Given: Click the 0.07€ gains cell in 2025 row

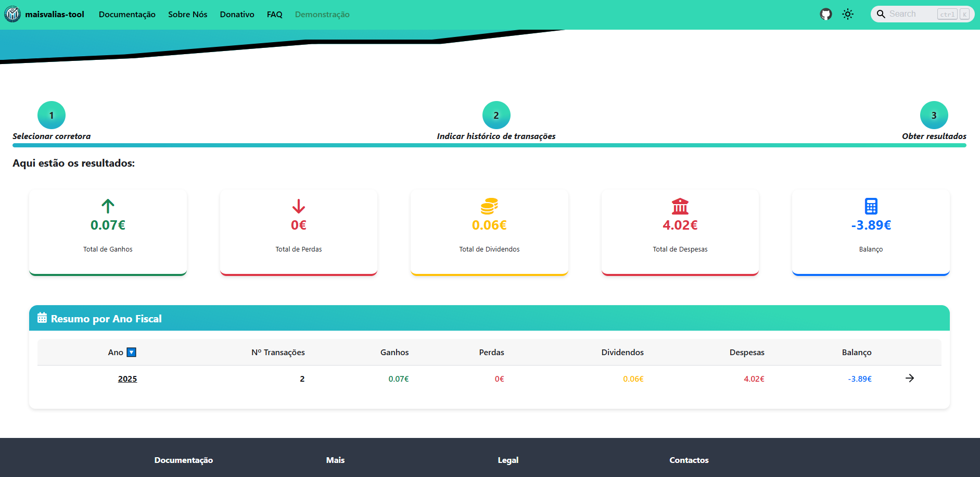Looking at the screenshot, I should click(399, 379).
